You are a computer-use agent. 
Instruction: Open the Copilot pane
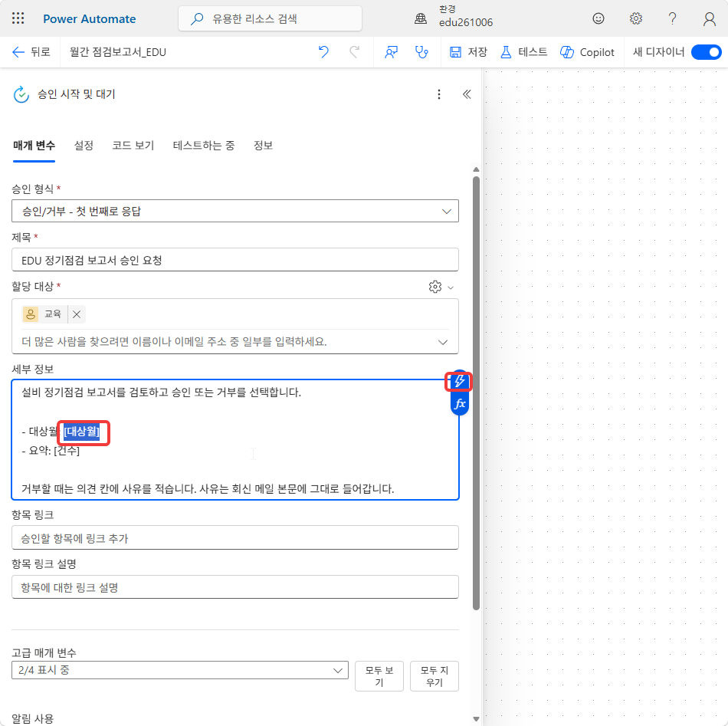(x=587, y=52)
